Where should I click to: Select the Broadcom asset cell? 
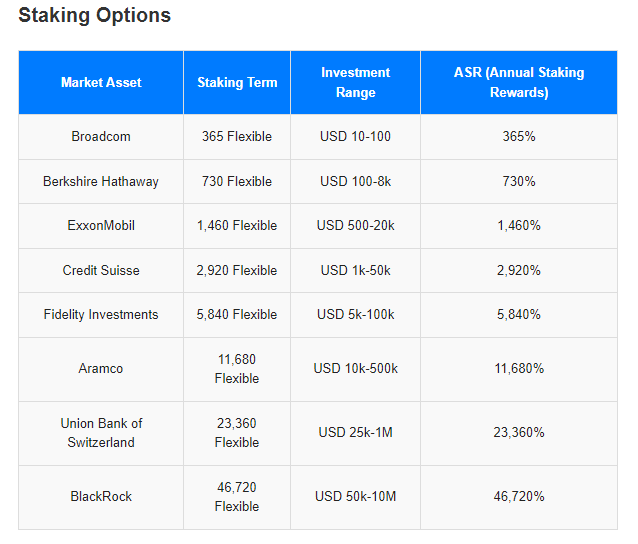(x=101, y=137)
